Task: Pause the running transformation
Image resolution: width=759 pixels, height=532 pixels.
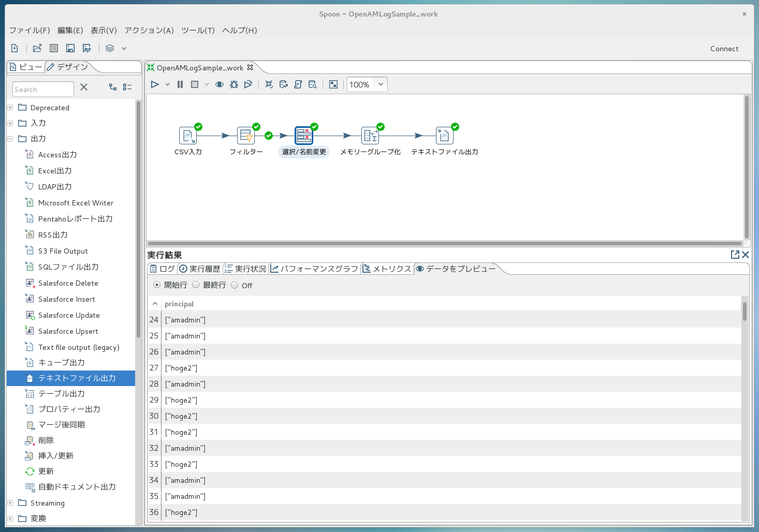Action: coord(180,84)
